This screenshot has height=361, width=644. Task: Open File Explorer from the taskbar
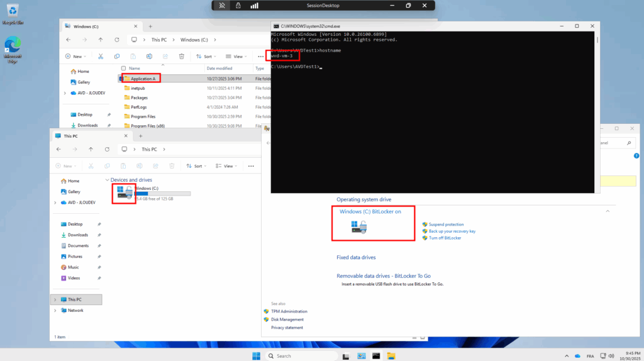click(x=391, y=355)
